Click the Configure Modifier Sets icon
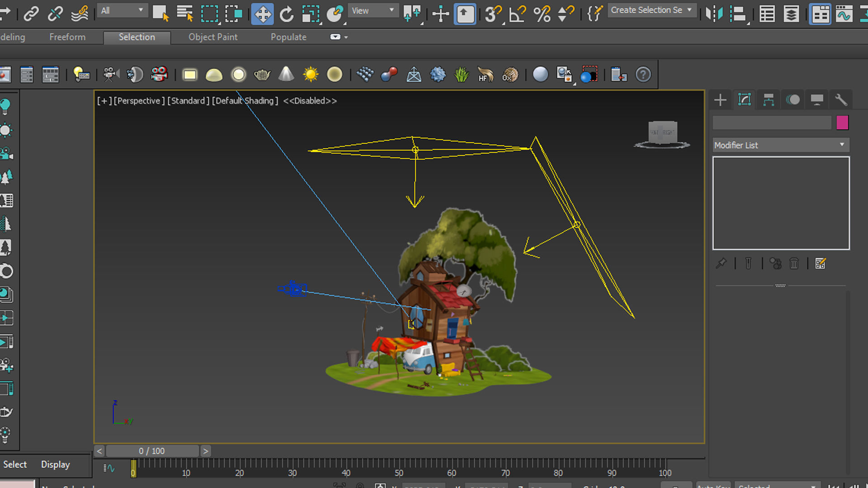This screenshot has height=488, width=868. (820, 263)
